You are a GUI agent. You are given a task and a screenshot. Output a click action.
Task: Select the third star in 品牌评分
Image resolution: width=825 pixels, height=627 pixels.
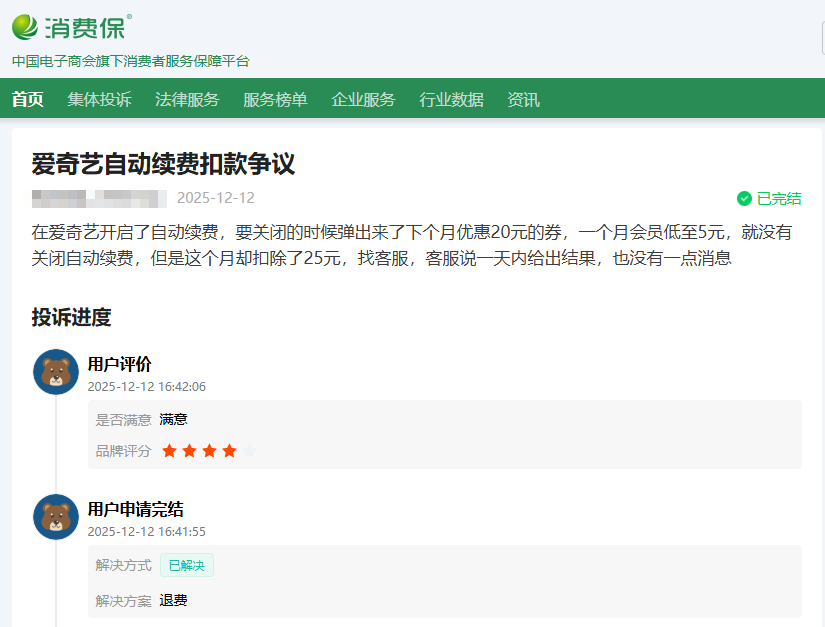[x=209, y=451]
